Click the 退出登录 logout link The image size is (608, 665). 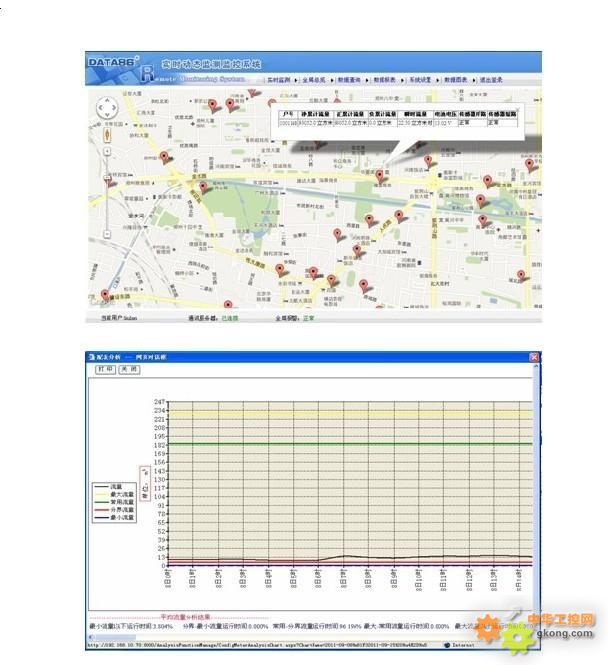click(x=491, y=79)
